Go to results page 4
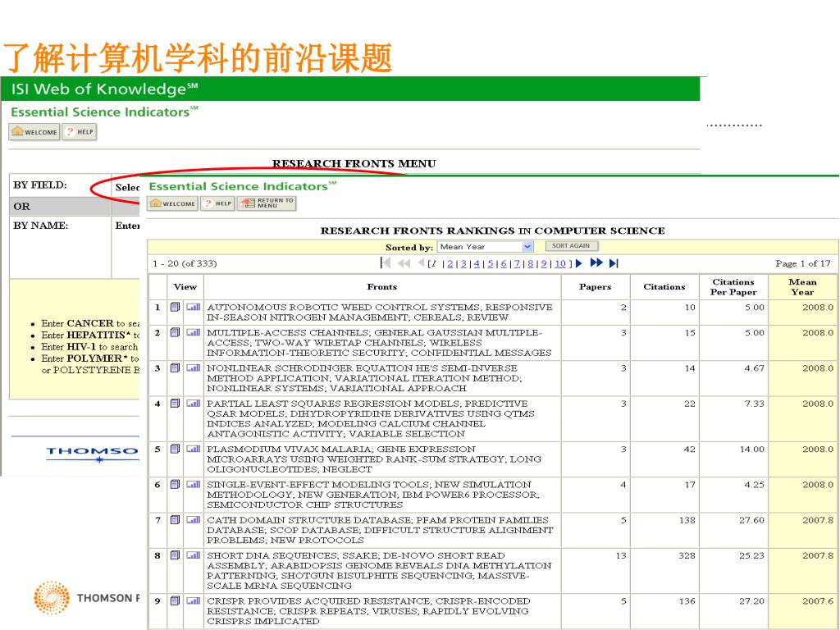 477,263
